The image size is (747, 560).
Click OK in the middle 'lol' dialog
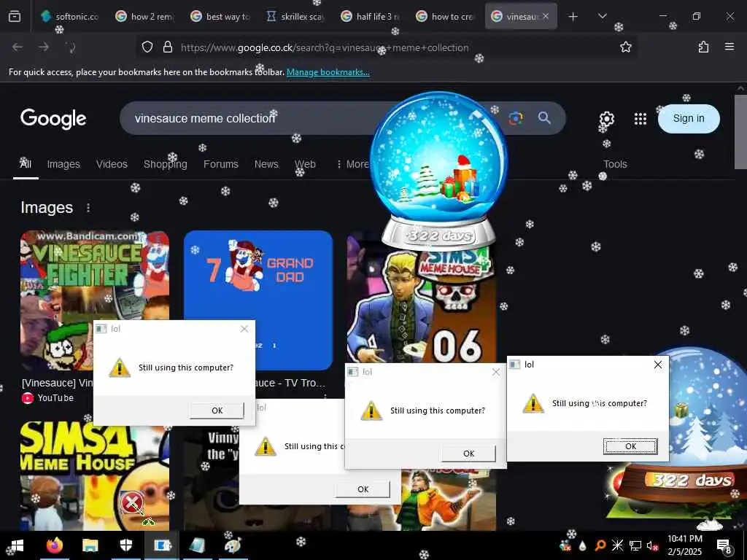click(469, 454)
